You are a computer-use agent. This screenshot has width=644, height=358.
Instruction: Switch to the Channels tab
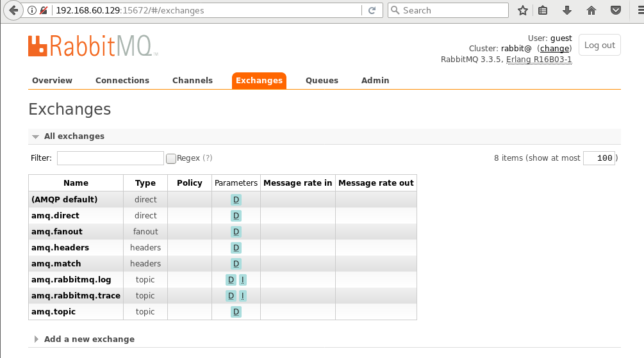point(193,81)
